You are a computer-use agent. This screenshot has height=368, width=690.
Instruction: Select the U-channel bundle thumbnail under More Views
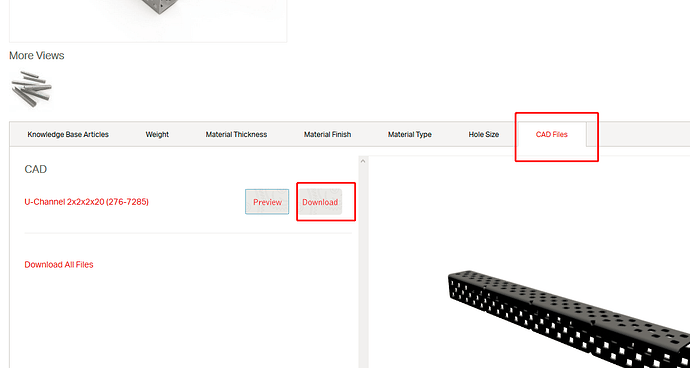(31, 89)
